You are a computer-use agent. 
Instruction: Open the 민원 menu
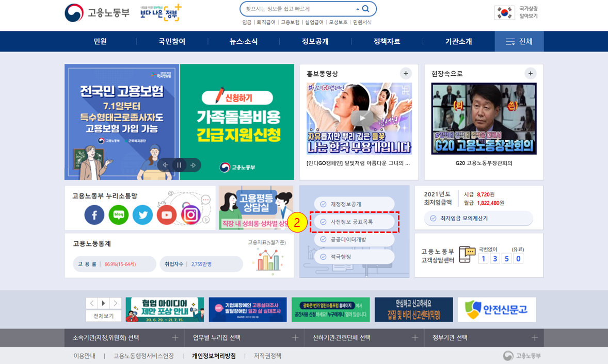pyautogui.click(x=100, y=41)
